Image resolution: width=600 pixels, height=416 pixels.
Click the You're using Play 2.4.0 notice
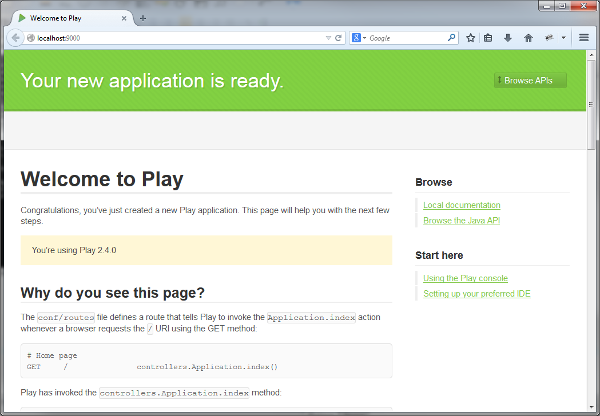pyautogui.click(x=206, y=250)
